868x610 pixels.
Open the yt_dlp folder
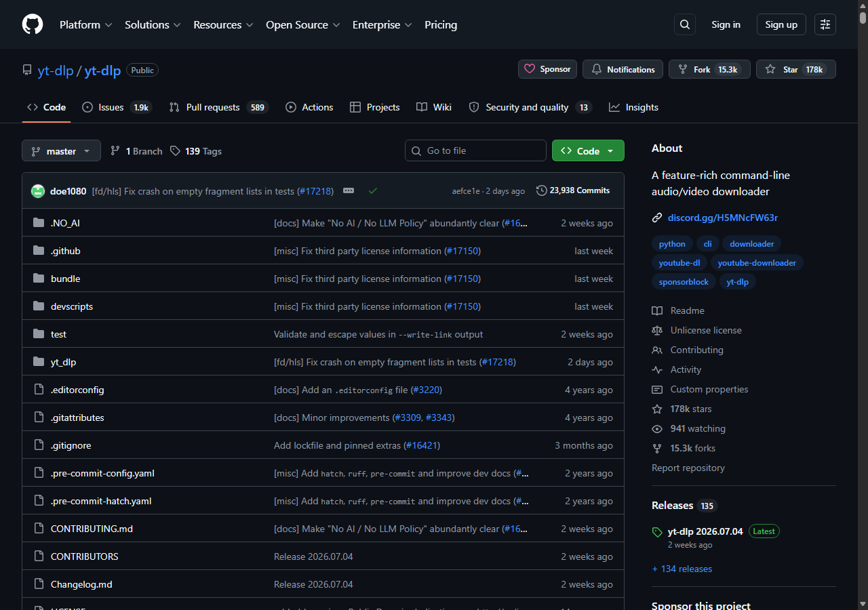pyautogui.click(x=64, y=362)
